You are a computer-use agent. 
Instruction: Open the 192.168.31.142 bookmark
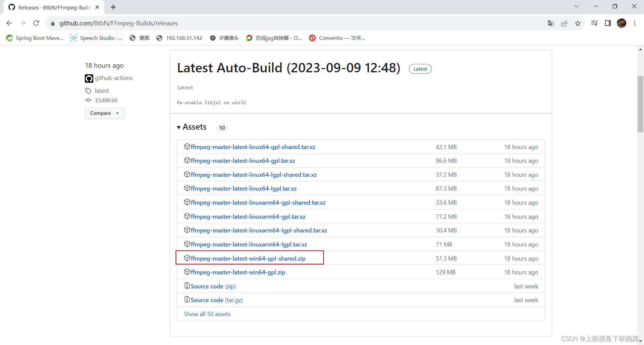coord(179,38)
